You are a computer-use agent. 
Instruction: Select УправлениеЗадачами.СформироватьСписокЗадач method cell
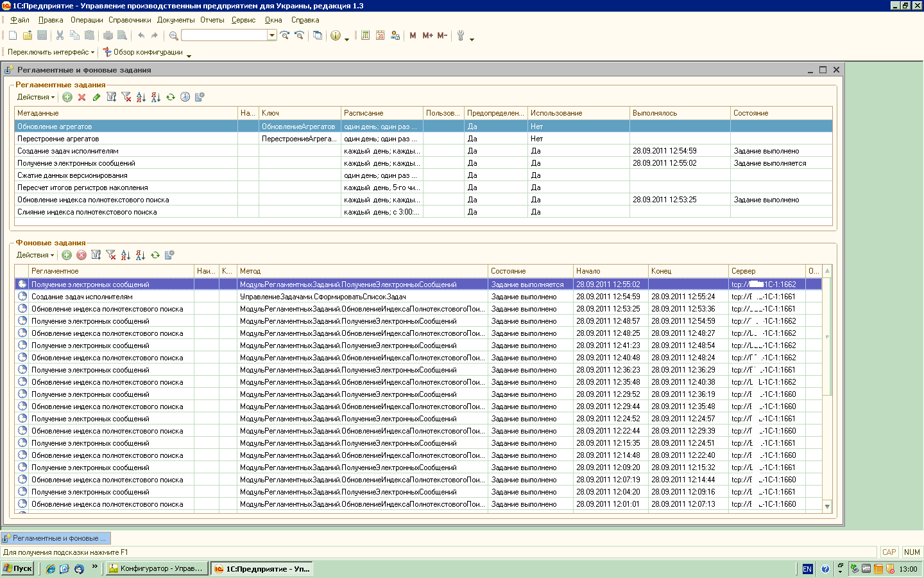(x=363, y=297)
